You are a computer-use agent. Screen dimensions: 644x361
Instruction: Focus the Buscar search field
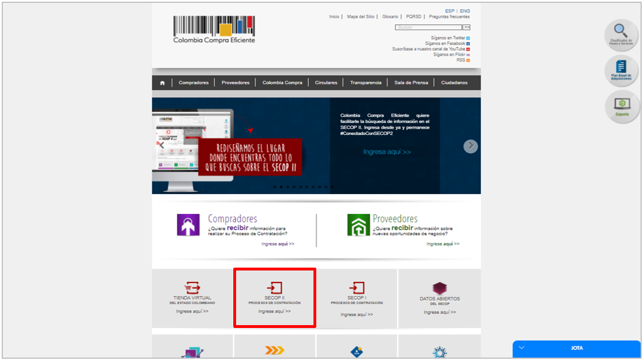[x=428, y=27]
